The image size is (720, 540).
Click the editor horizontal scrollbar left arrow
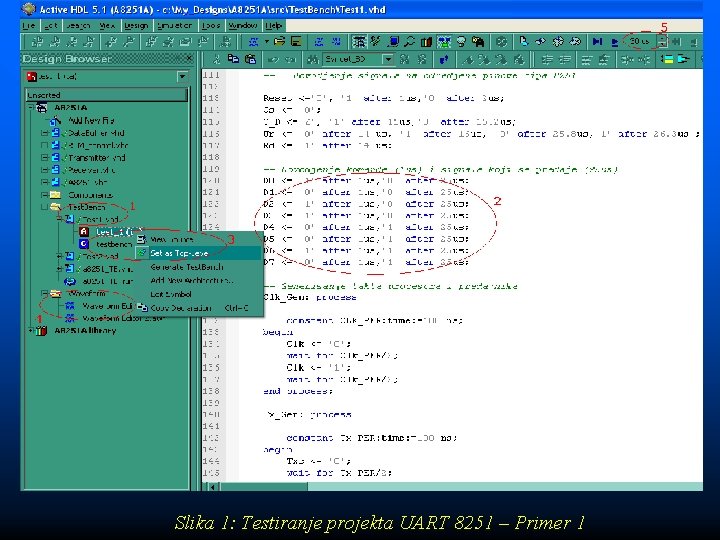point(213,487)
